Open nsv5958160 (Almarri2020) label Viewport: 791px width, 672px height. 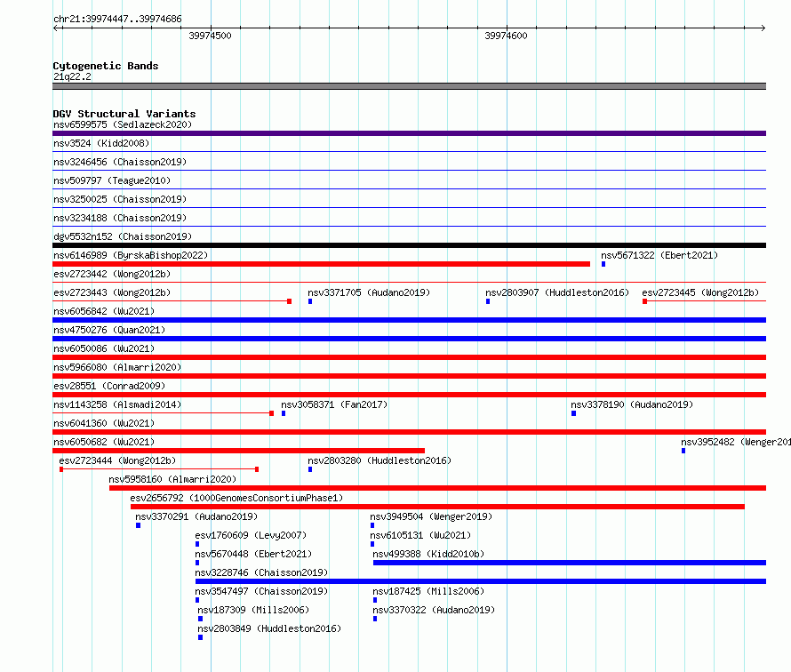point(172,479)
